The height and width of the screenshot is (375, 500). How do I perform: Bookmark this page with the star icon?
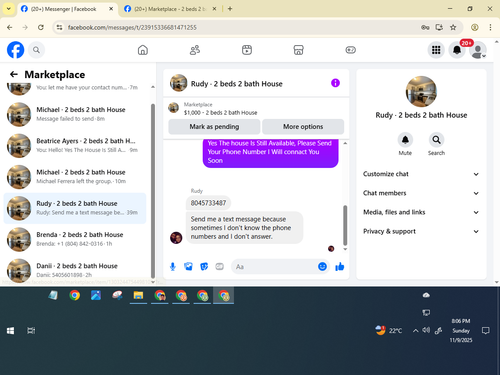(x=453, y=27)
